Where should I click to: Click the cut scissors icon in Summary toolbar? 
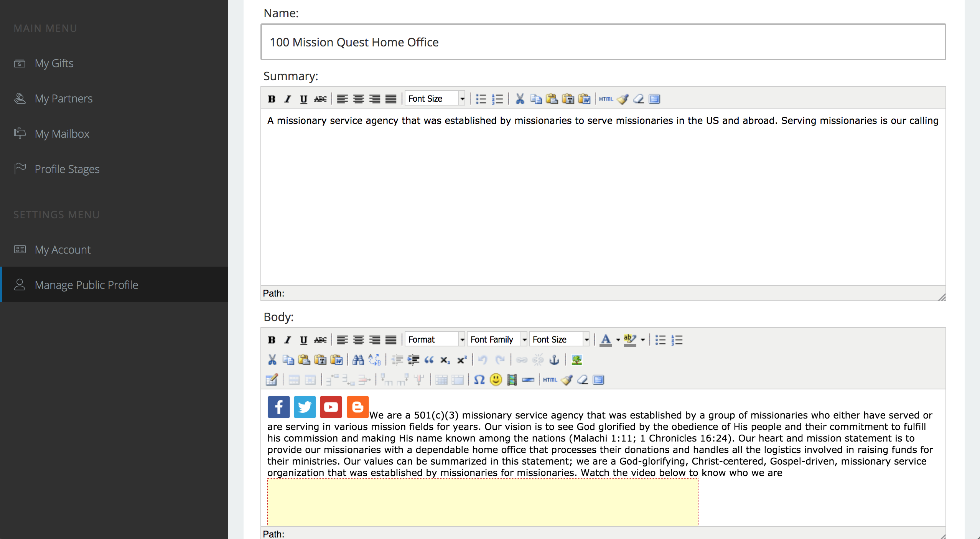520,99
